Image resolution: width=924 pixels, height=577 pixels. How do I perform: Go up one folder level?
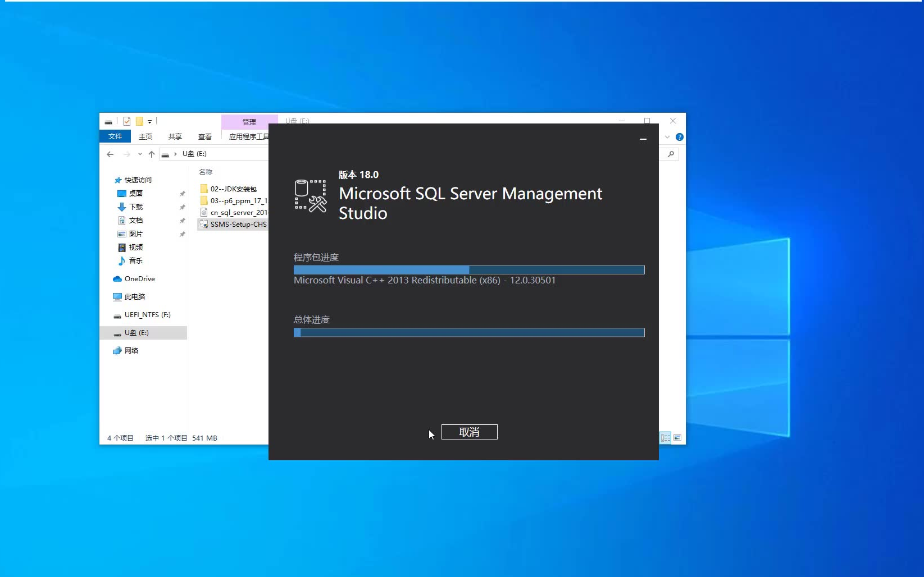tap(152, 154)
